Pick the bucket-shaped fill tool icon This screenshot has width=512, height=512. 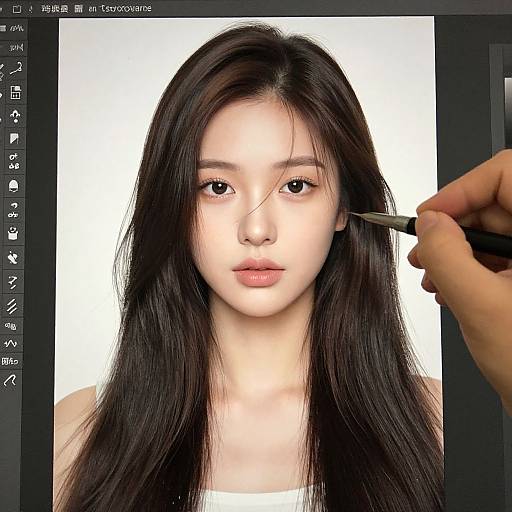13,233
